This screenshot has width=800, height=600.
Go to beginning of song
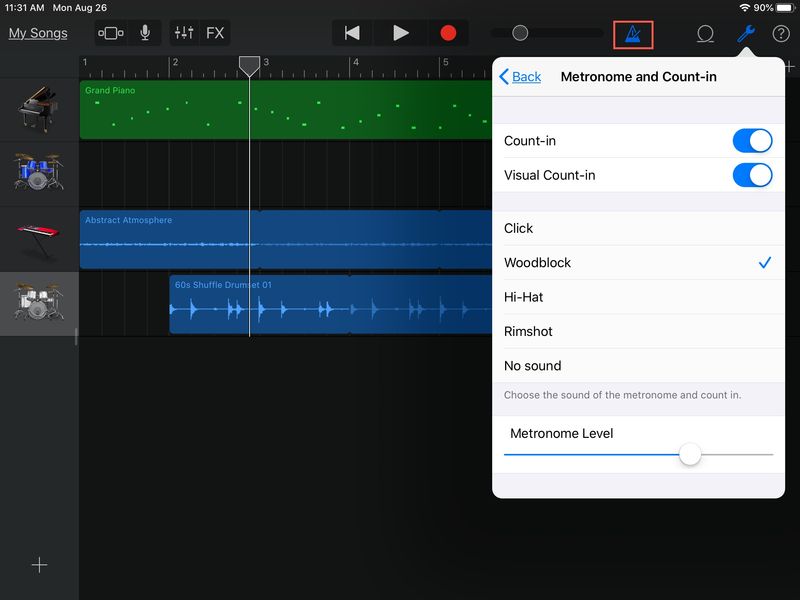(x=352, y=33)
